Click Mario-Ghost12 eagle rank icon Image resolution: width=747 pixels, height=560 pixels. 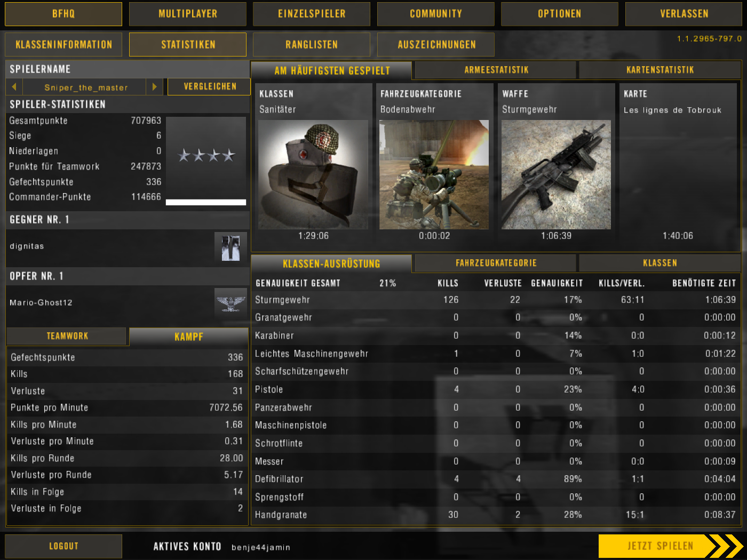pos(231,303)
